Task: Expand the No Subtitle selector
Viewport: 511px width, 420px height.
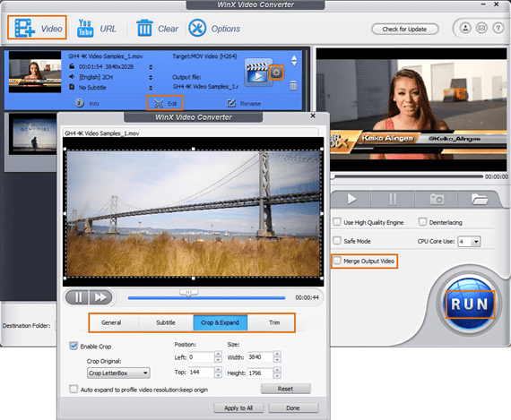Action: point(151,88)
